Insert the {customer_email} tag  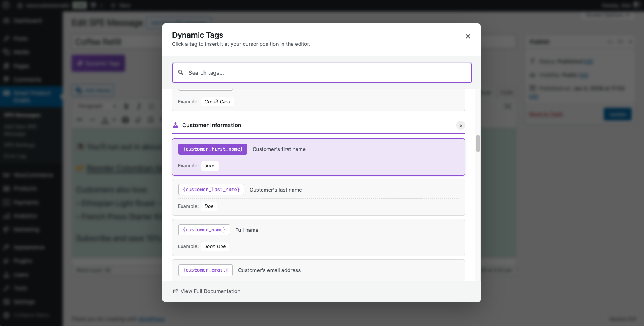[205, 270]
